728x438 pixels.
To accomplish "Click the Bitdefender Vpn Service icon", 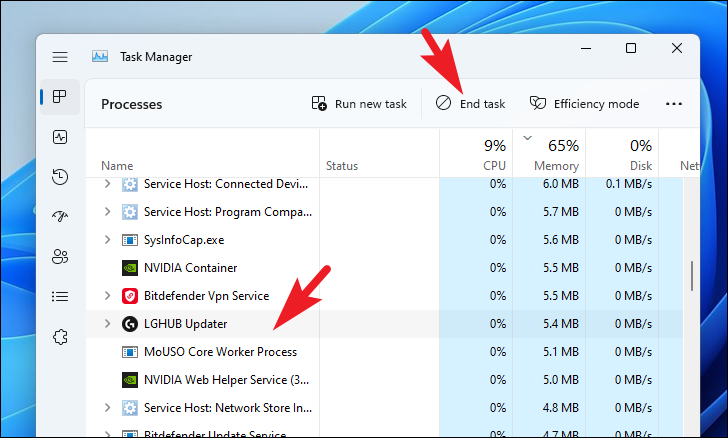I will (x=130, y=296).
